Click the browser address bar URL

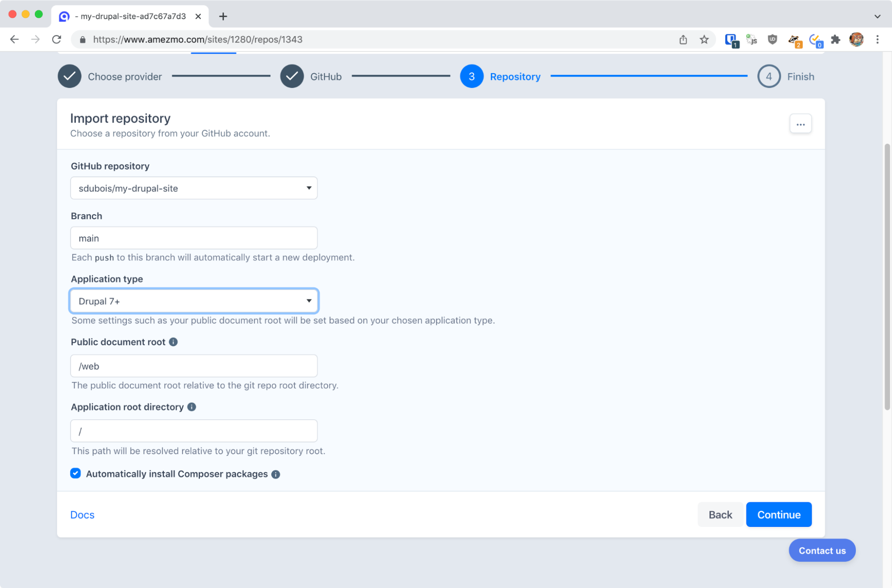coord(198,40)
